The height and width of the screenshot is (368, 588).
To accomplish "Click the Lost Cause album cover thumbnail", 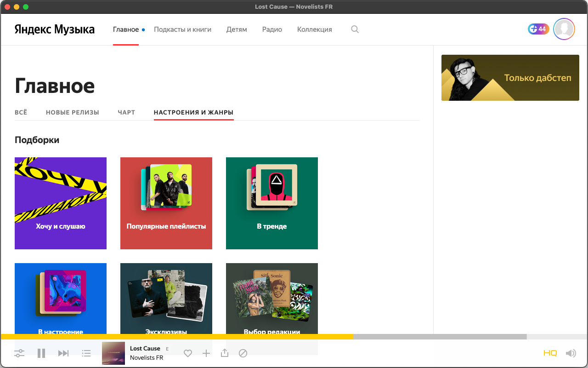I will pos(113,353).
